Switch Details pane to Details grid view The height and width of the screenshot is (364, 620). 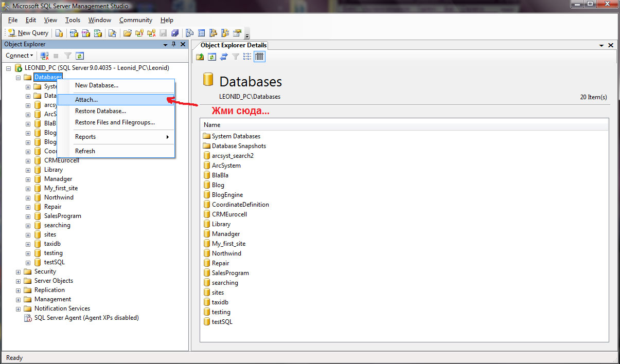pos(259,57)
